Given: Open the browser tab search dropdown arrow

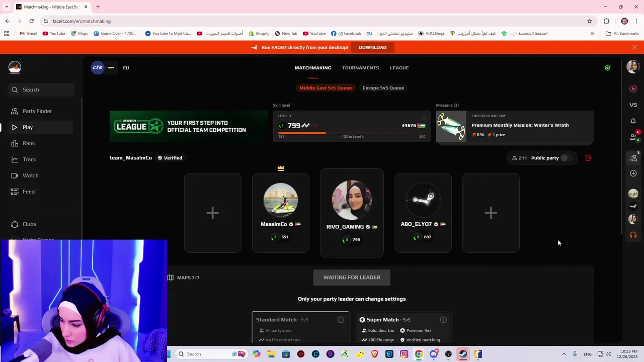Looking at the screenshot, I should point(6,7).
